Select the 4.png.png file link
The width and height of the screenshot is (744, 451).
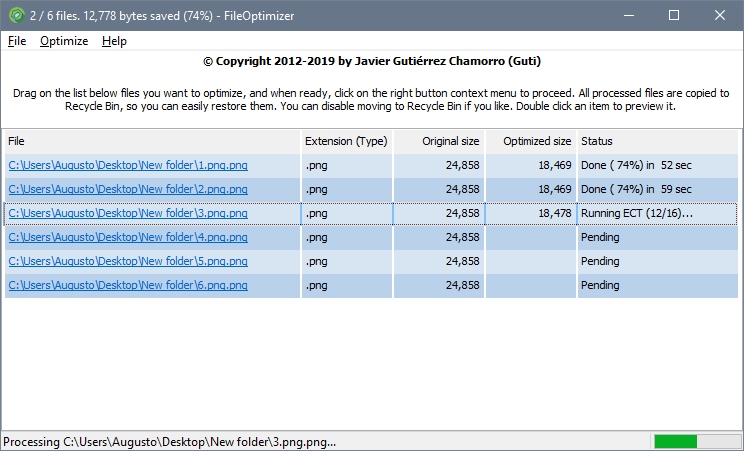click(128, 237)
